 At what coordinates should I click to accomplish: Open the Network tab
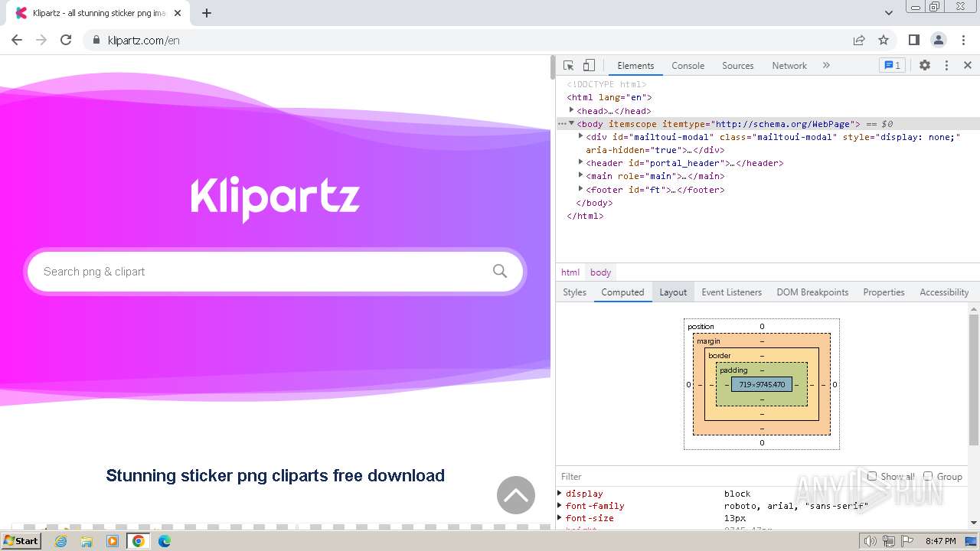coord(789,66)
